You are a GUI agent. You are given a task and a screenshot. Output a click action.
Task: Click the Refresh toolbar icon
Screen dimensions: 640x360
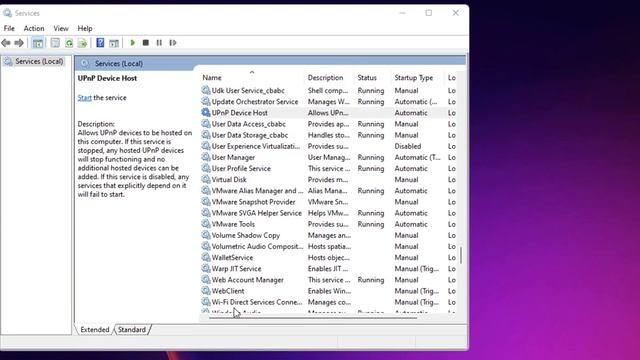tap(69, 42)
